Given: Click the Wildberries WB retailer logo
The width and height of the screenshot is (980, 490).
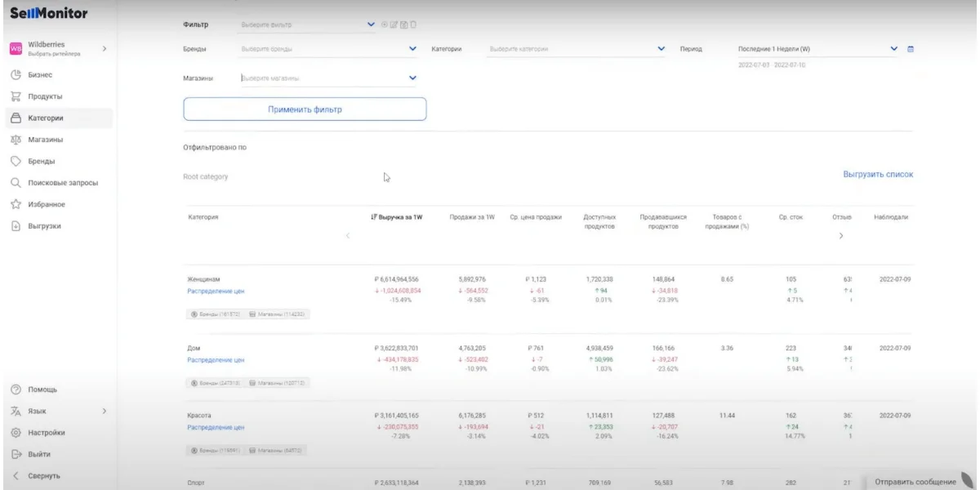Looking at the screenshot, I should coord(14,48).
